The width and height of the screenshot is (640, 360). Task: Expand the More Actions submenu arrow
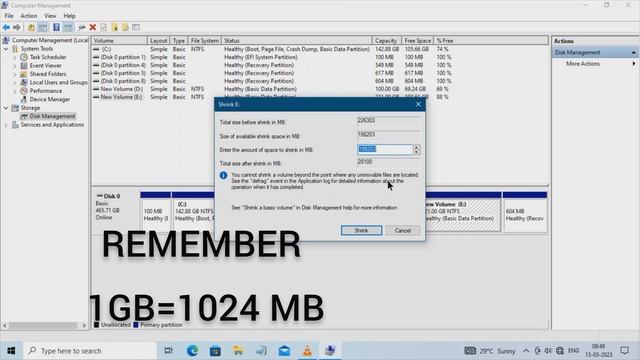[634, 64]
